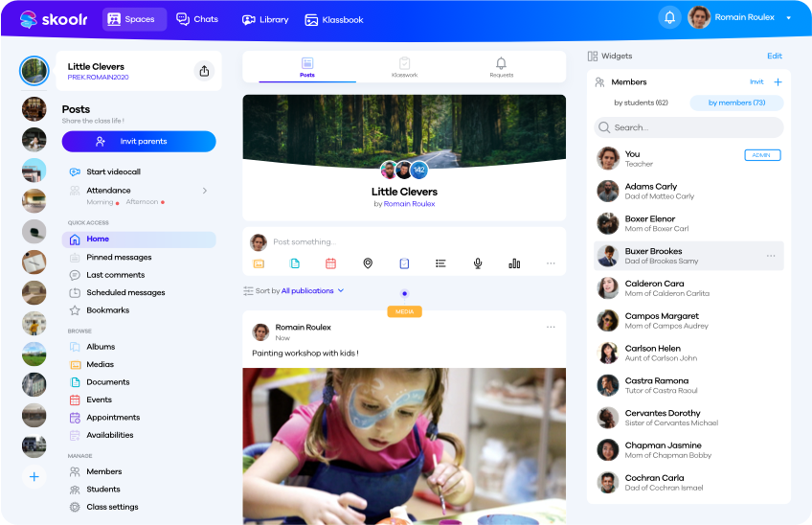Expand the Attendance row chevron
Viewport: 812px width, 525px height.
(204, 191)
